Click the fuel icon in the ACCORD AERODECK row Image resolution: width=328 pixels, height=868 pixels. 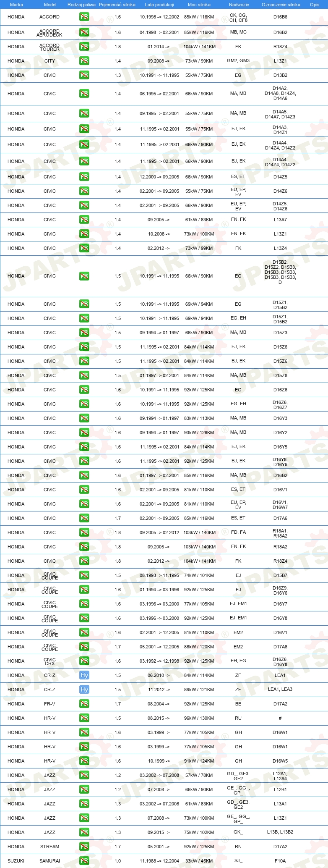tap(84, 32)
